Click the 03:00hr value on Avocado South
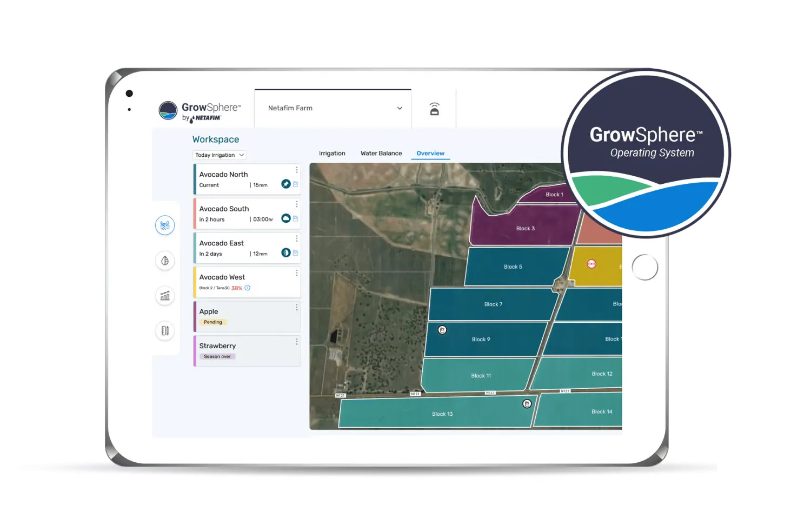 pyautogui.click(x=263, y=220)
